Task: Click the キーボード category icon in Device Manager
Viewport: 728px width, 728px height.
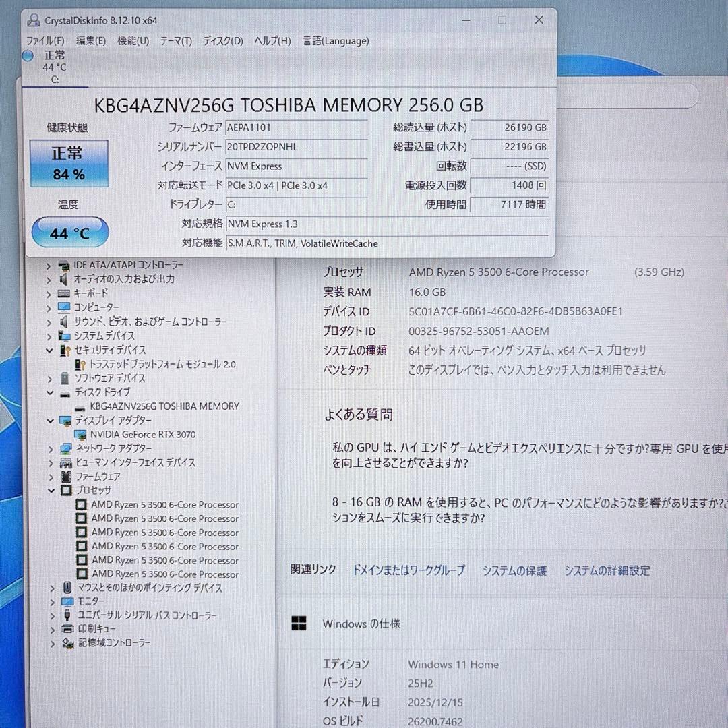Action: (64, 293)
